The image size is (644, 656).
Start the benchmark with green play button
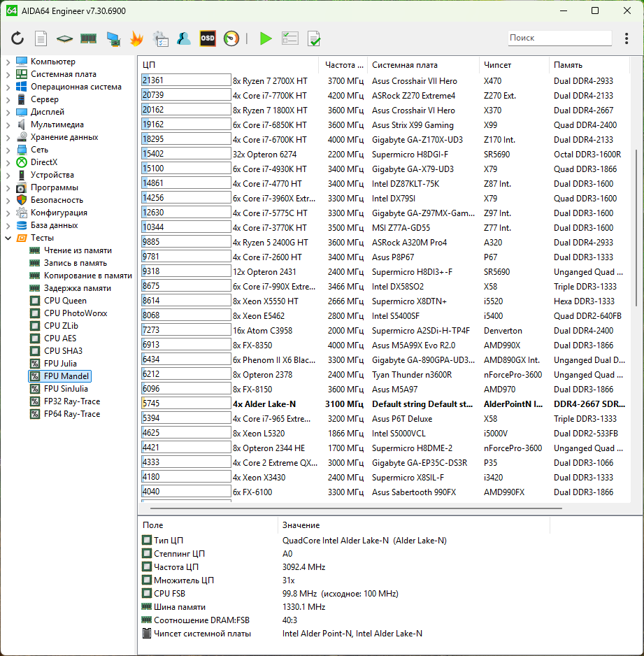point(266,38)
